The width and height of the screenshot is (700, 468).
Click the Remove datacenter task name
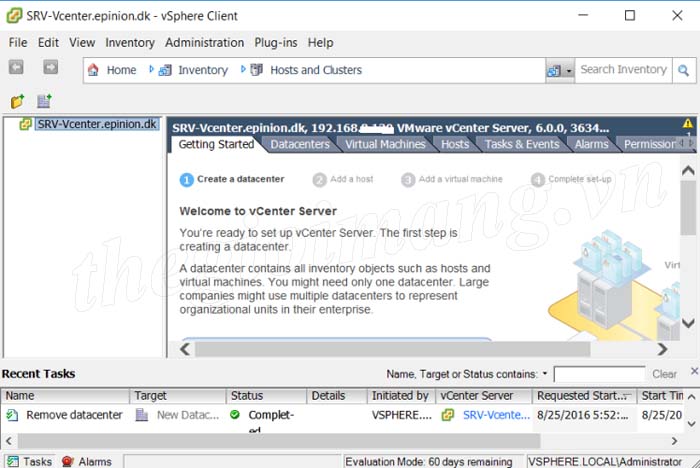pyautogui.click(x=74, y=415)
